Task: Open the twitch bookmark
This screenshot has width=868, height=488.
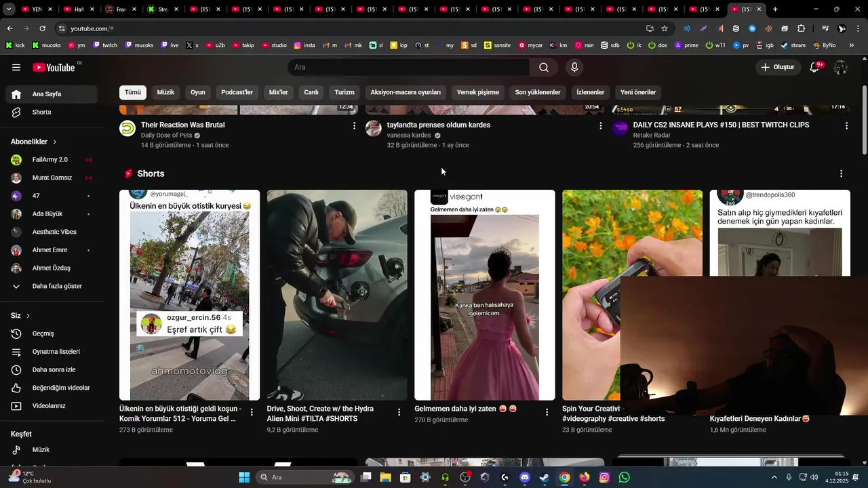Action: (105, 45)
